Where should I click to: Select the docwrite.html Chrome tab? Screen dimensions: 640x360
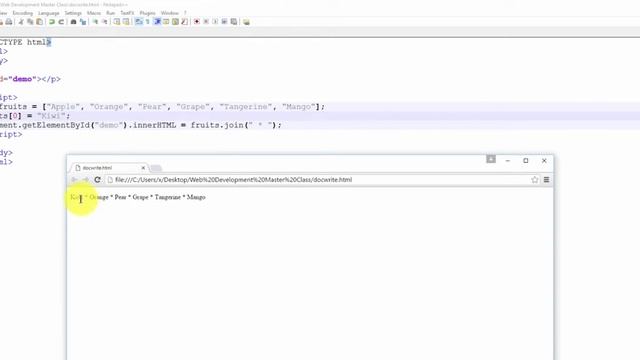click(109, 168)
